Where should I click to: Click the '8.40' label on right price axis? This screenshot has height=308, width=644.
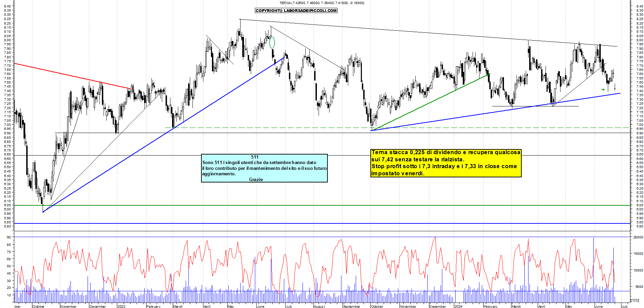[640, 6]
